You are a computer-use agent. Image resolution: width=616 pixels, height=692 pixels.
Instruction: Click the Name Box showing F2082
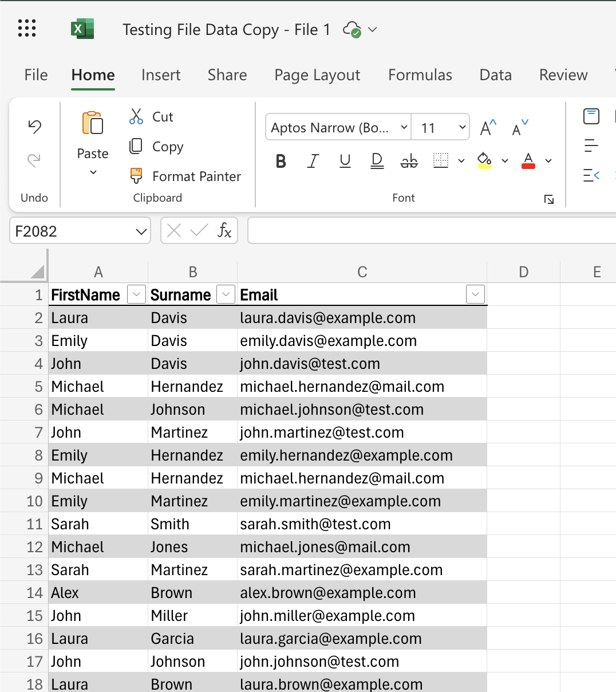pyautogui.click(x=72, y=230)
